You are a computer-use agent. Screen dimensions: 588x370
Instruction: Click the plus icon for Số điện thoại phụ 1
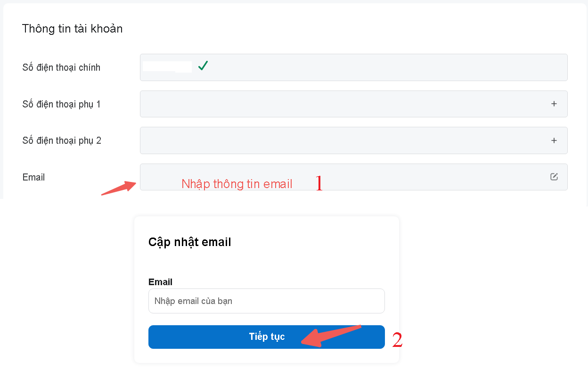coord(554,104)
